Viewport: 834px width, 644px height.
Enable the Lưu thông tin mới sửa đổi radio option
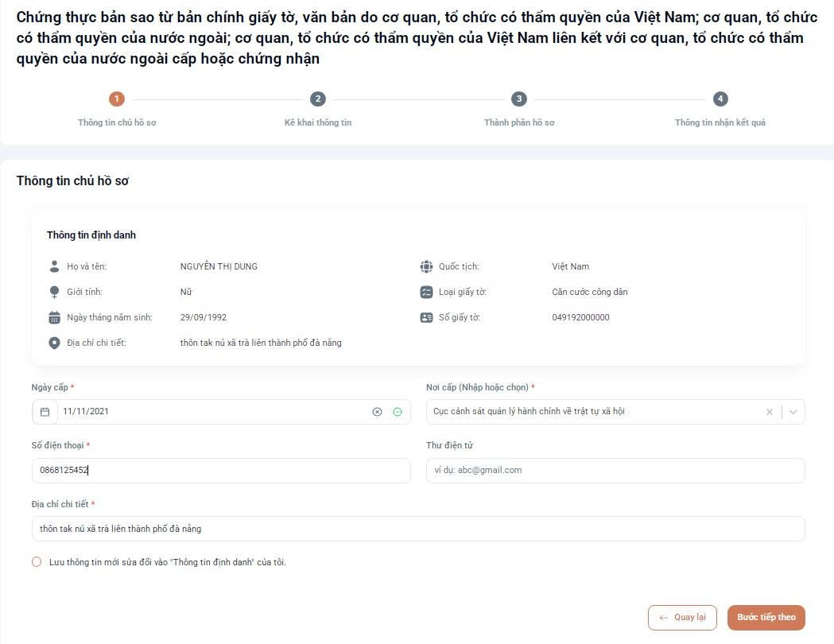click(x=37, y=561)
